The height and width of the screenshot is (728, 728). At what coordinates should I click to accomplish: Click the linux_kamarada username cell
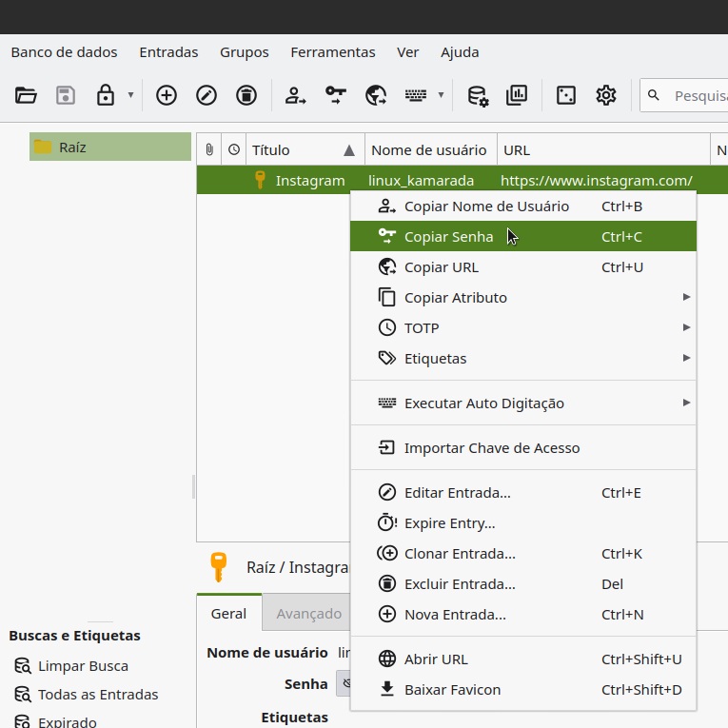(421, 181)
